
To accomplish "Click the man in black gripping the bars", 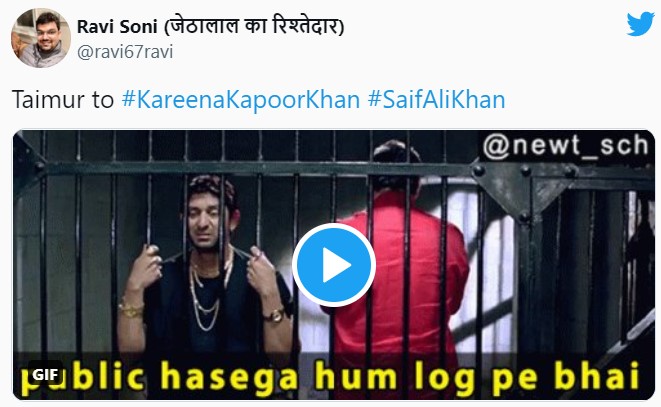I will (x=207, y=270).
